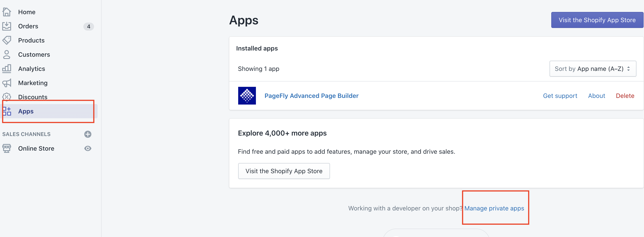Click the Home house icon
The image size is (644, 237).
coord(7,12)
